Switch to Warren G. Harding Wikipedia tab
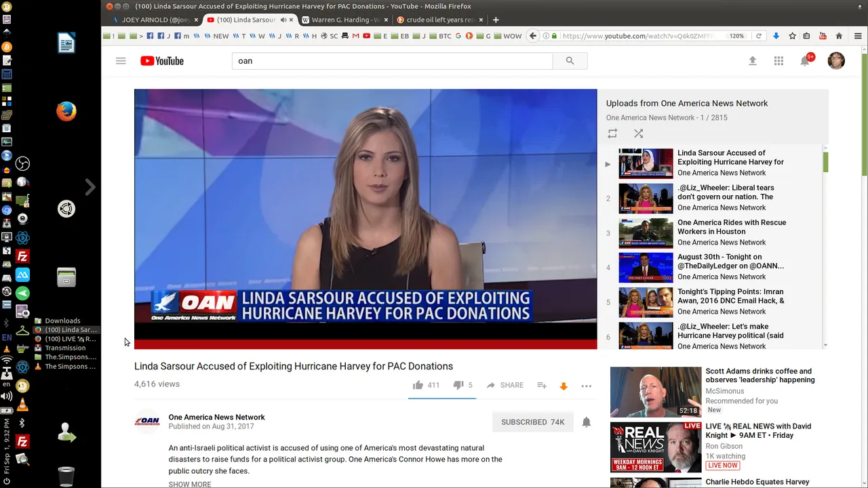The image size is (868, 488). click(344, 20)
